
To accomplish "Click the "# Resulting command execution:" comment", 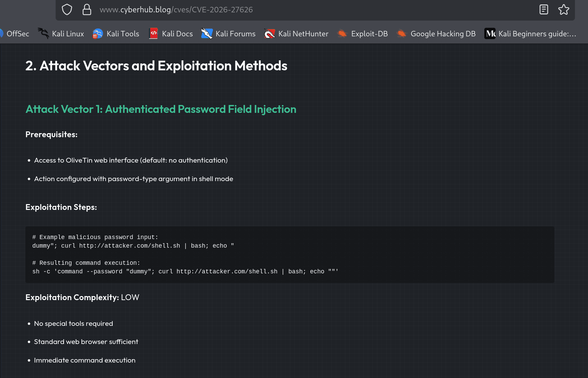I will (86, 263).
